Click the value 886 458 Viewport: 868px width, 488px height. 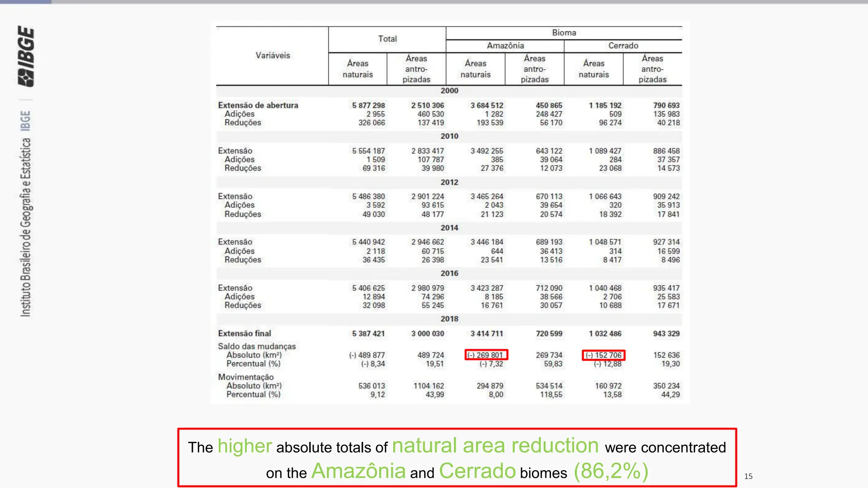pos(666,151)
